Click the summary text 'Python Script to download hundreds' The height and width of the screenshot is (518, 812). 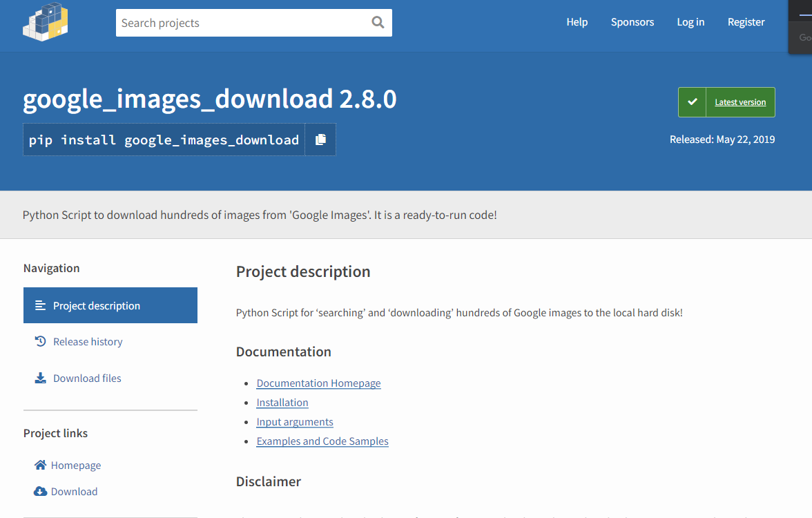260,215
